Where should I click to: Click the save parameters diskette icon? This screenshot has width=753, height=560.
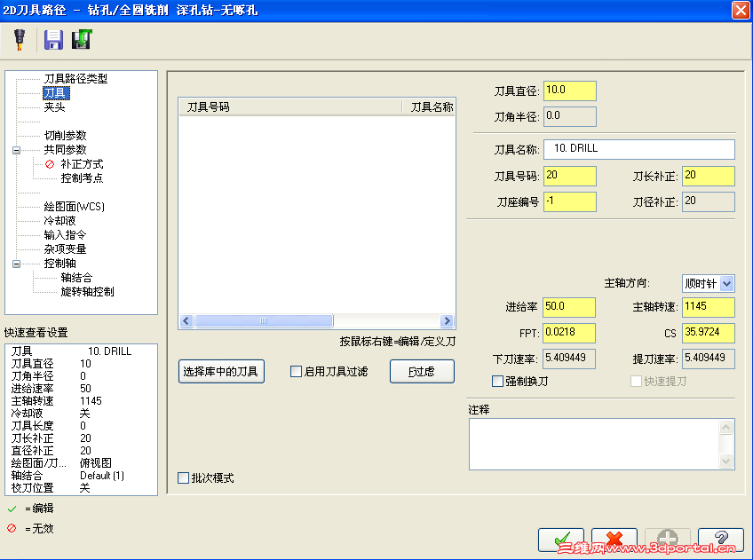[x=52, y=39]
